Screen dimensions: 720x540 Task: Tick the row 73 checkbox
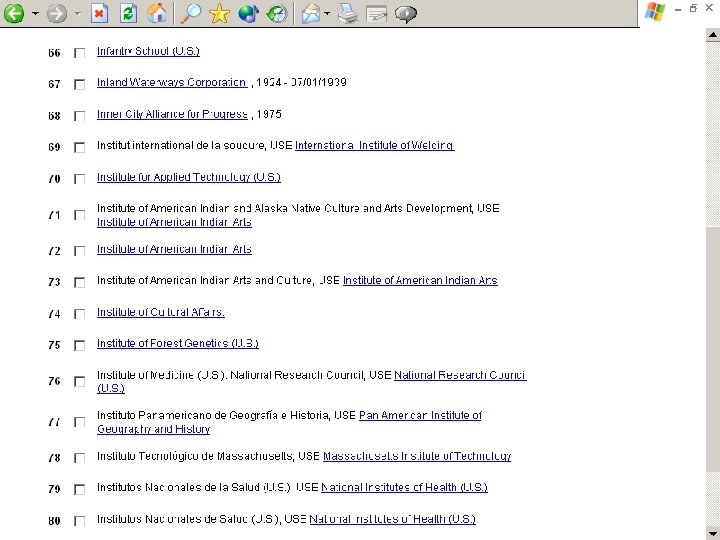pos(79,282)
